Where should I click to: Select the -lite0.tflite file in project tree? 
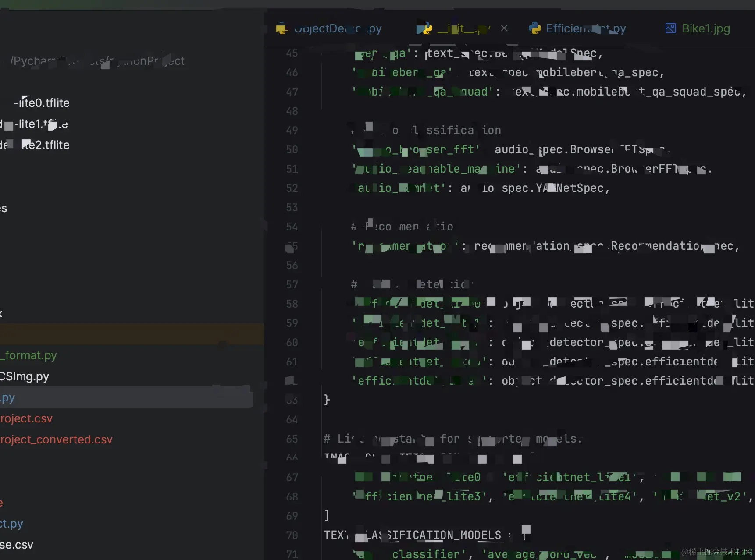point(42,103)
